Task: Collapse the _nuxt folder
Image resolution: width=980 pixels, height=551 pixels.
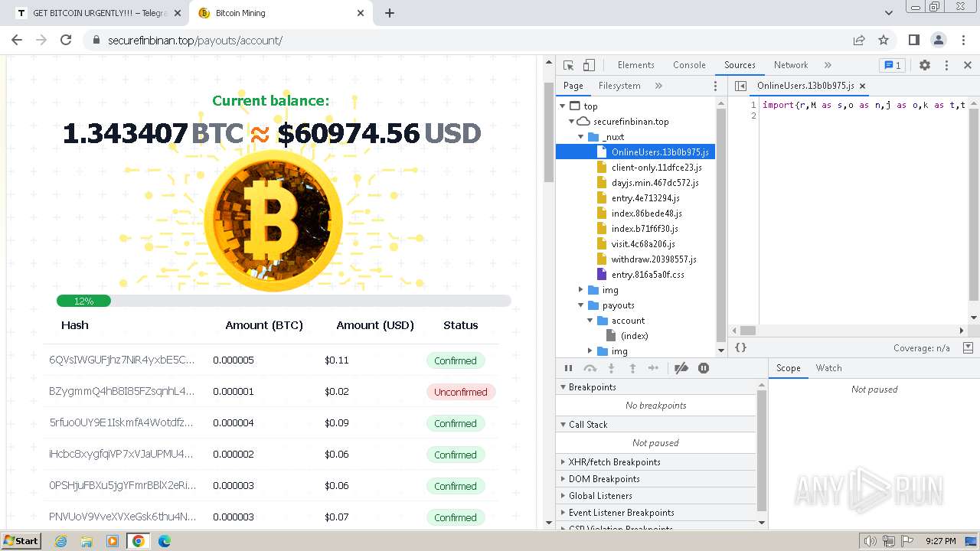Action: [x=580, y=137]
